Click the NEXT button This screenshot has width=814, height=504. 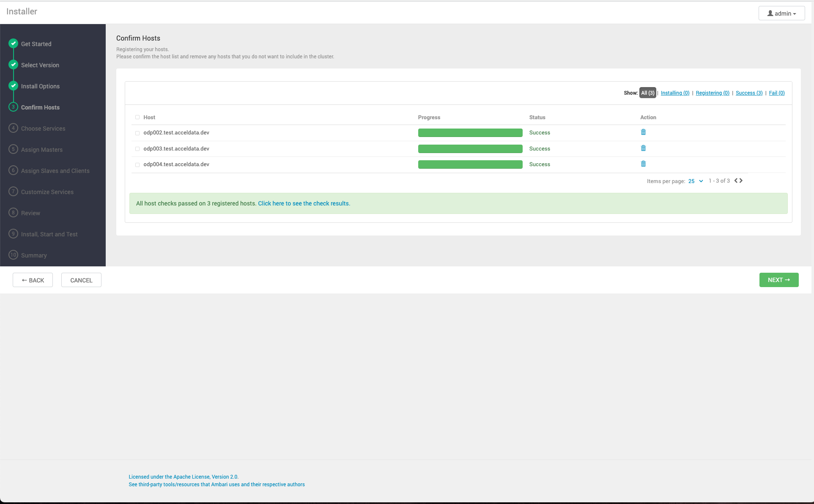click(x=779, y=280)
